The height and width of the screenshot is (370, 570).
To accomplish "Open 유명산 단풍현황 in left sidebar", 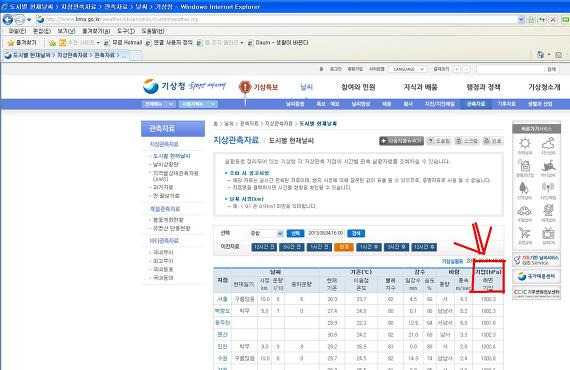I will [171, 228].
